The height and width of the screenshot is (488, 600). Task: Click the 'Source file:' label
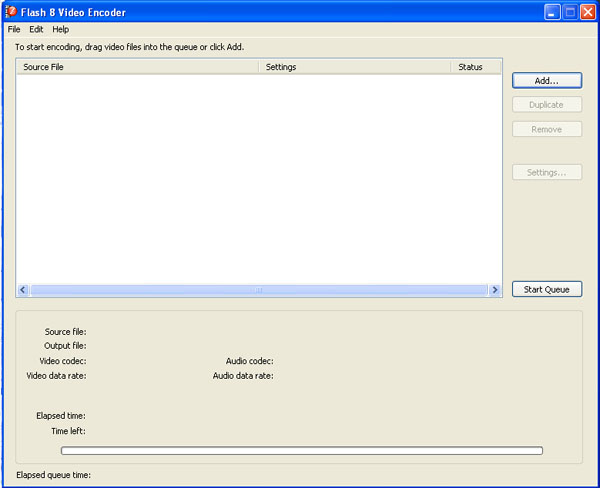pos(65,332)
